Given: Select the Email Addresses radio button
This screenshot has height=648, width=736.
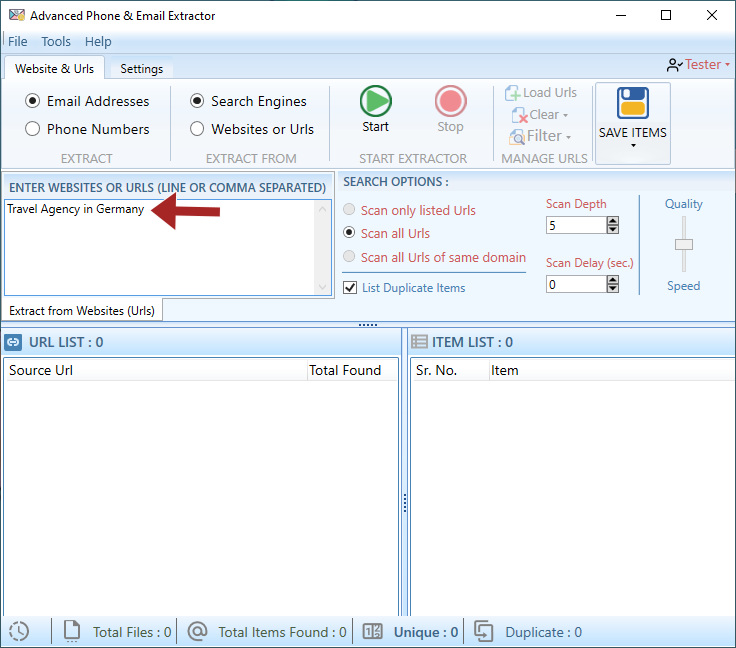Looking at the screenshot, I should (32, 101).
